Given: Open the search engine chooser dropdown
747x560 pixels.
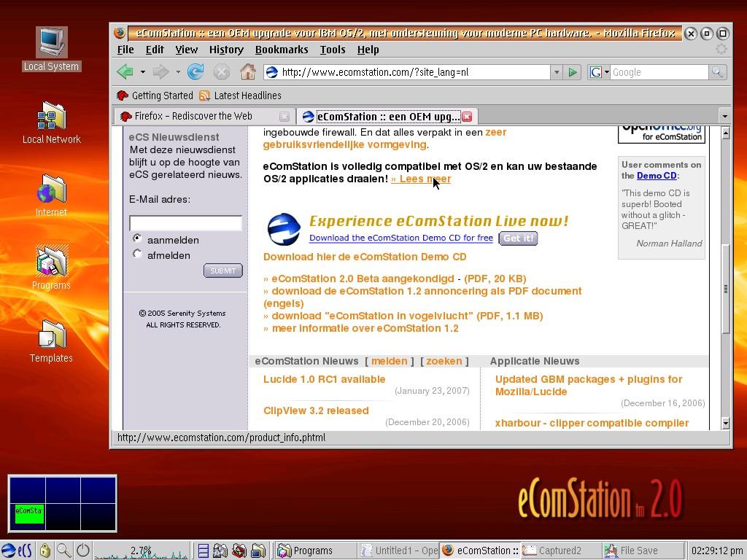Looking at the screenshot, I should (x=607, y=72).
